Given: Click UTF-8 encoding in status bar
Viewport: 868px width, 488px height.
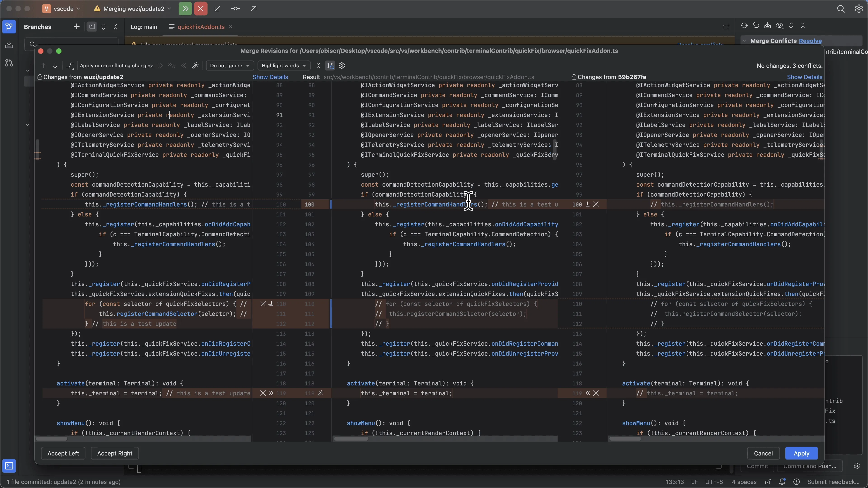Looking at the screenshot, I should coord(714,482).
